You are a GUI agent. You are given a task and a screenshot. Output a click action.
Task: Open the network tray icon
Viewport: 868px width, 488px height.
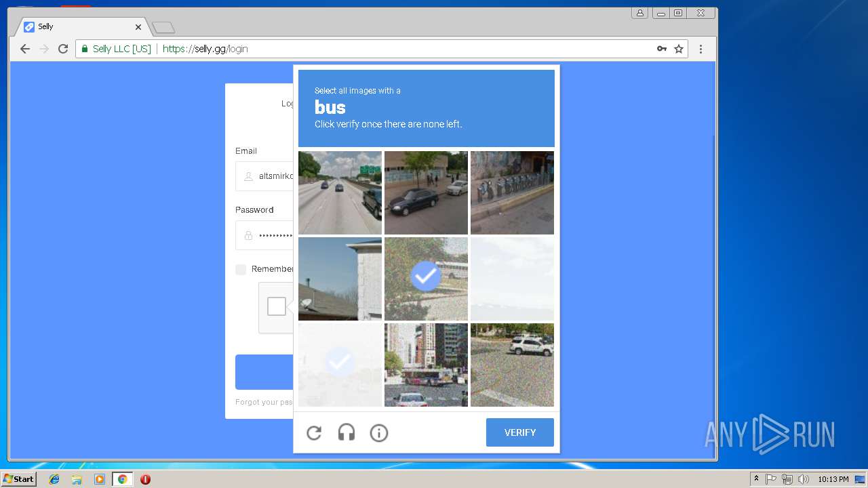click(787, 479)
